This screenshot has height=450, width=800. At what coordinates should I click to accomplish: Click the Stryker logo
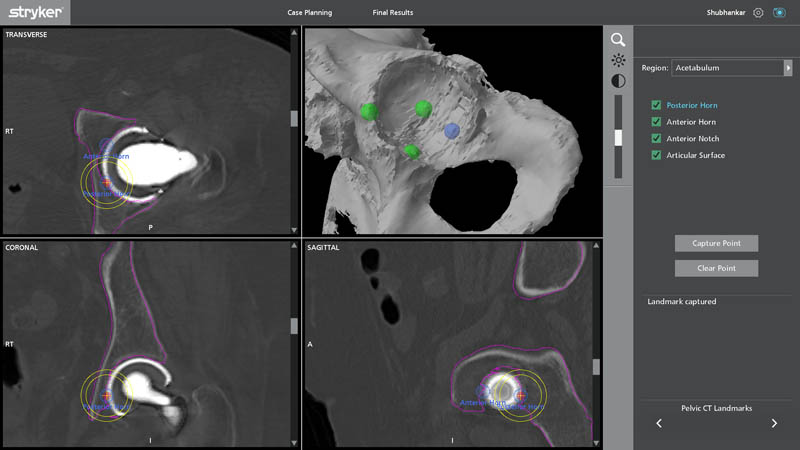point(35,12)
